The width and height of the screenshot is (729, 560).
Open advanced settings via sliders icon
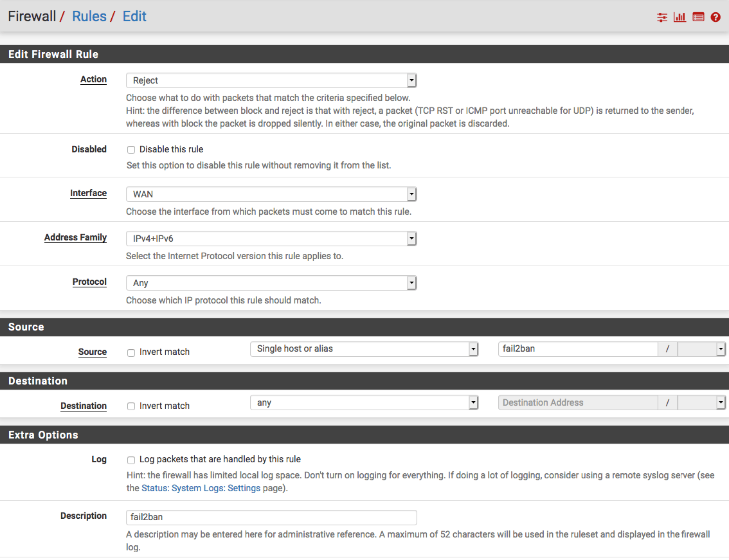662,17
